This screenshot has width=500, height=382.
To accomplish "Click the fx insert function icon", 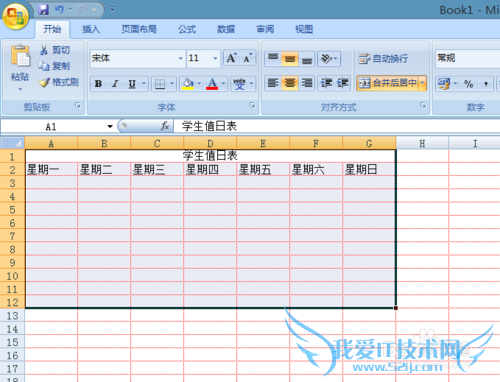I will [165, 126].
